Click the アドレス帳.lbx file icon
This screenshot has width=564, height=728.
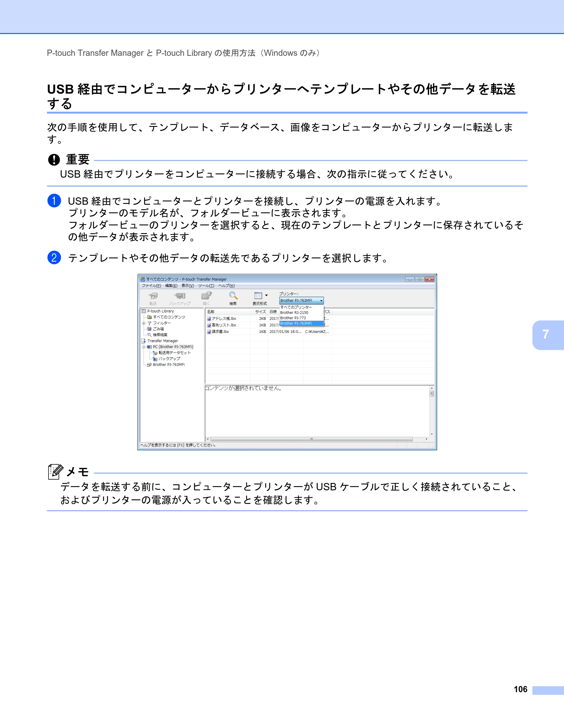(x=209, y=319)
